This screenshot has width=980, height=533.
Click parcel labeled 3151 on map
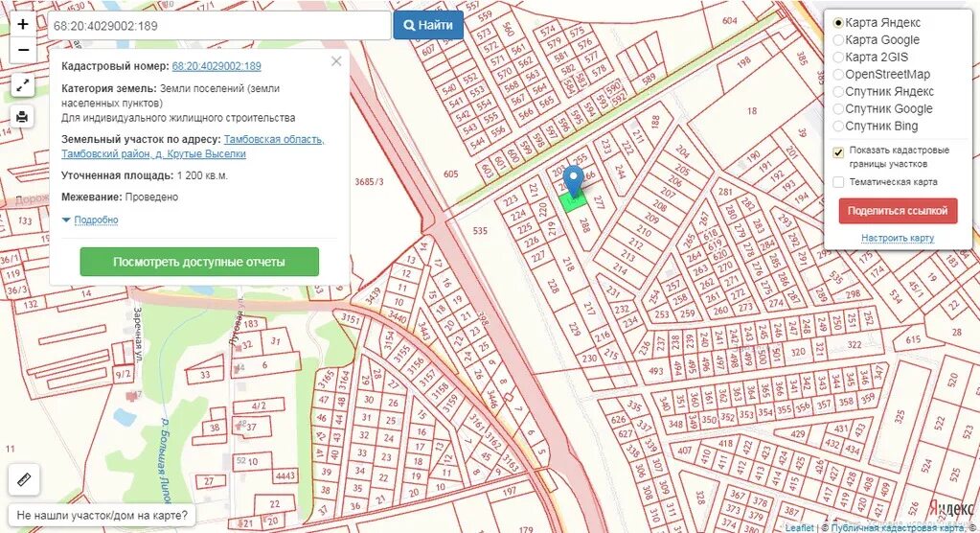coord(351,319)
